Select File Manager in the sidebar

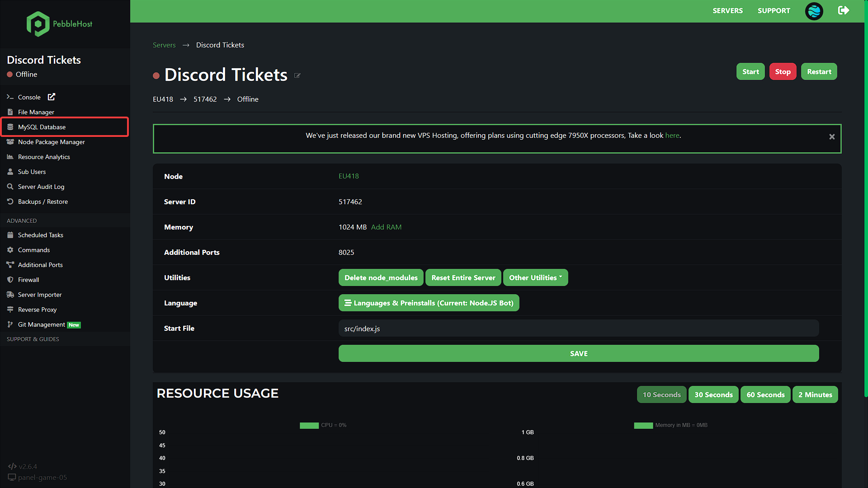click(x=36, y=112)
